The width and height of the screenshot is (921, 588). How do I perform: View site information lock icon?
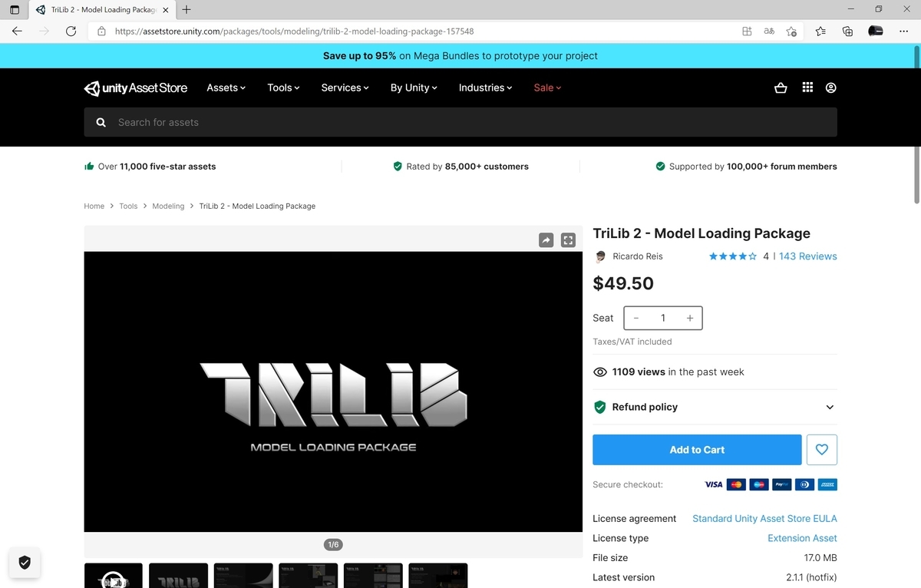pos(101,31)
